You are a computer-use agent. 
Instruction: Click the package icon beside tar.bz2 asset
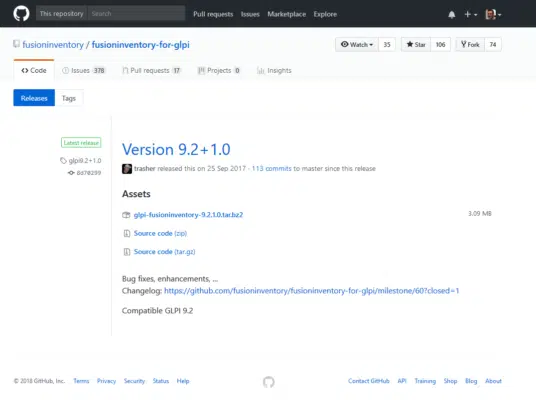click(126, 215)
